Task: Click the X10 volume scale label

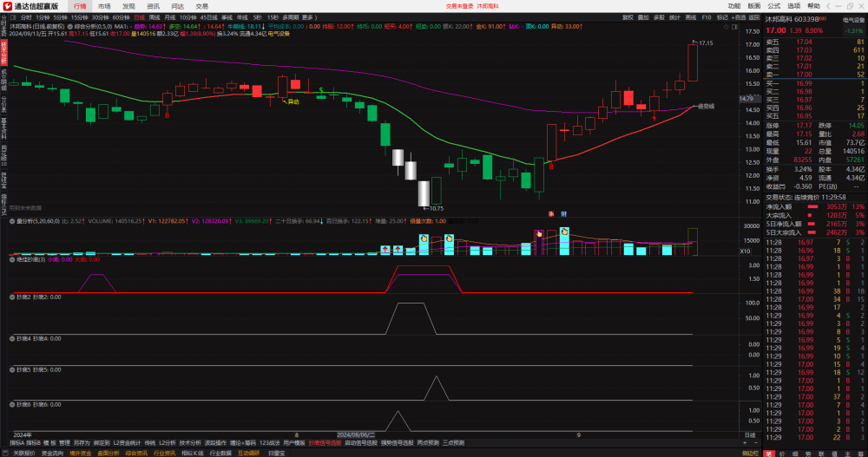Action: (745, 251)
